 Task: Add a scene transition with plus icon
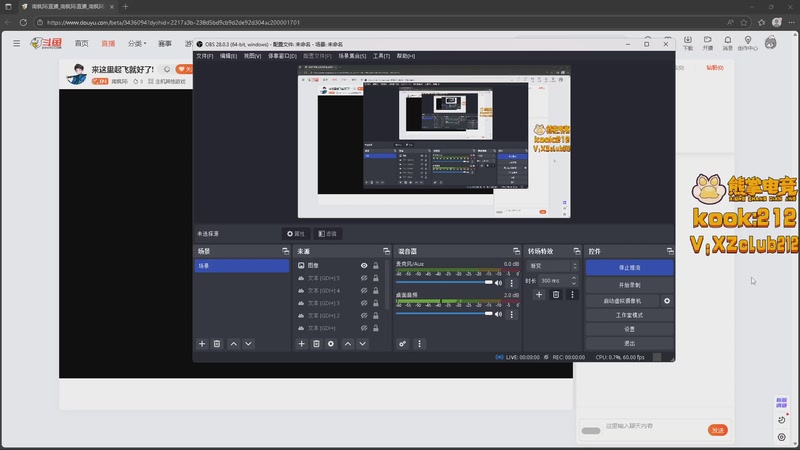(539, 294)
